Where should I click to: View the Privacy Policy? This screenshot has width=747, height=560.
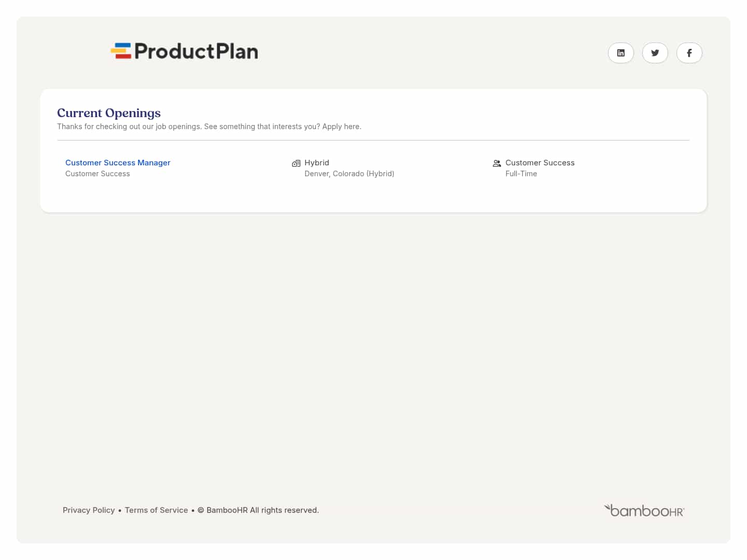point(89,510)
